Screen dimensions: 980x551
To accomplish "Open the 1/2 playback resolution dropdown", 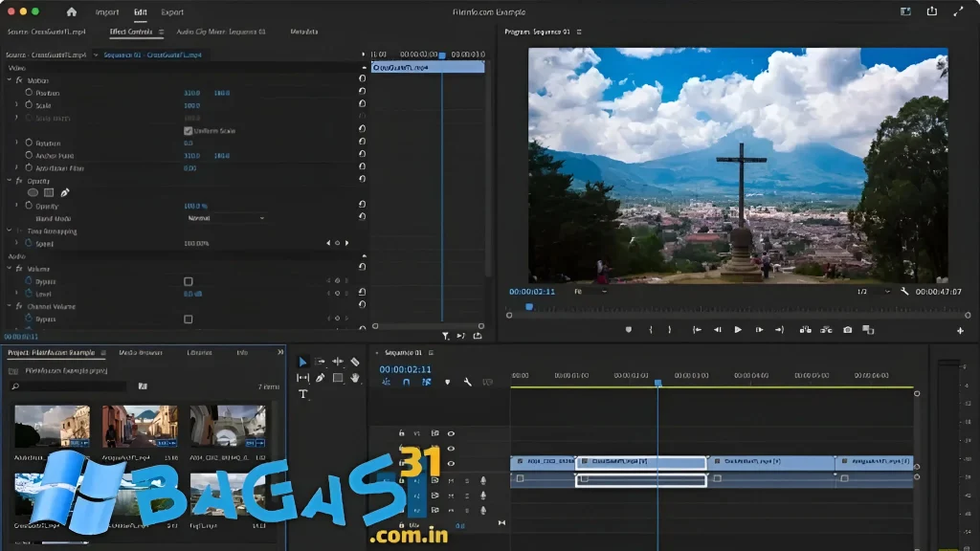I will pyautogui.click(x=873, y=292).
